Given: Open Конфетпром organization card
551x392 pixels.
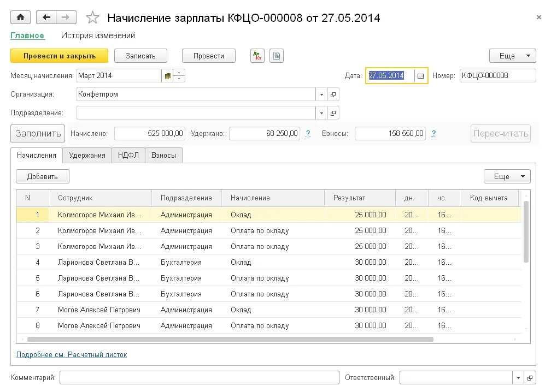Looking at the screenshot, I should pyautogui.click(x=333, y=94).
